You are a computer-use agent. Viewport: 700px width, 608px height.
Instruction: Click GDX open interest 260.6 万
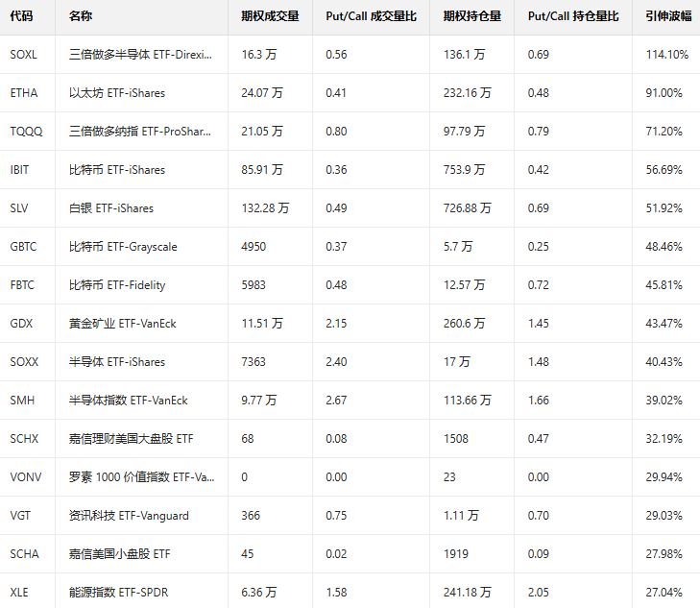(464, 323)
